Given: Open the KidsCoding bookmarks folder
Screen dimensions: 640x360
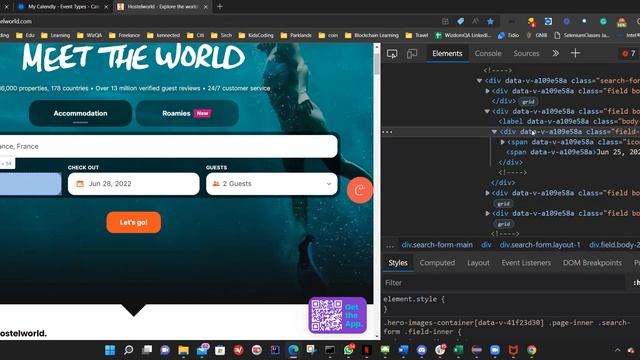Looking at the screenshot, I should coord(256,36).
